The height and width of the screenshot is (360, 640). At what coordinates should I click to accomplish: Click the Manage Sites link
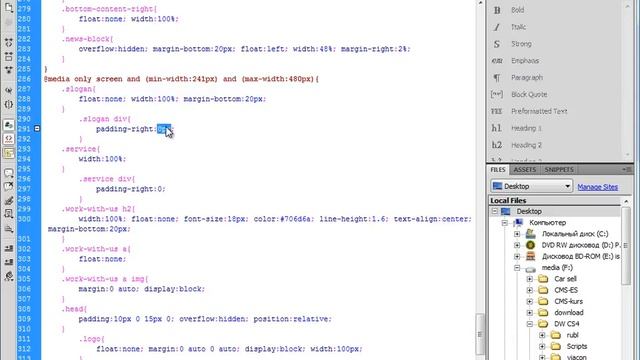598,187
